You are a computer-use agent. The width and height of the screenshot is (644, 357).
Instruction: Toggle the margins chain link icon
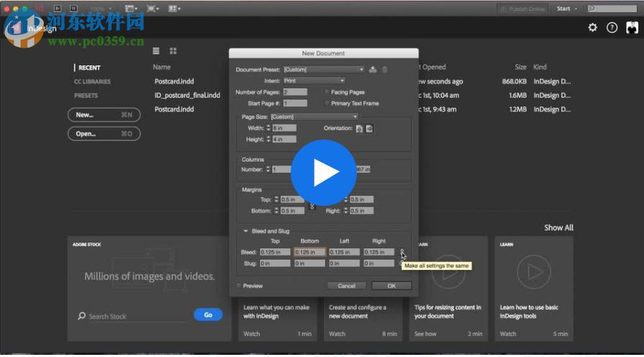click(312, 207)
